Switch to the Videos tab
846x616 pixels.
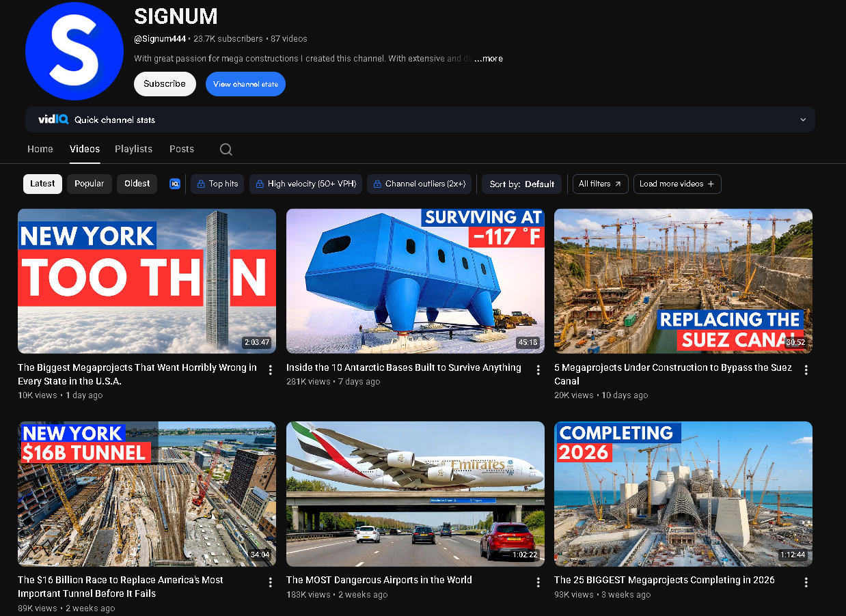click(x=85, y=149)
